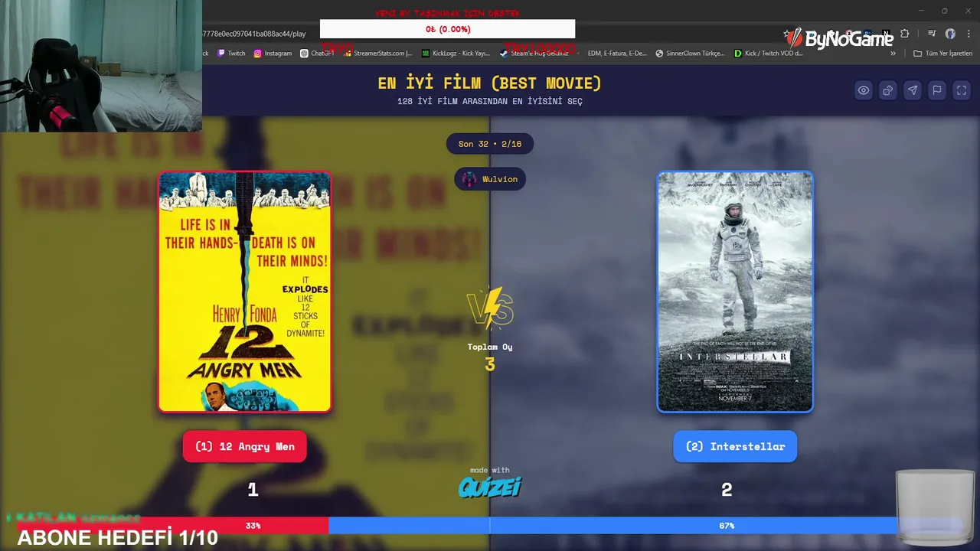
Task: Vote with the (1) 12 Angry Men button
Action: pyautogui.click(x=244, y=447)
